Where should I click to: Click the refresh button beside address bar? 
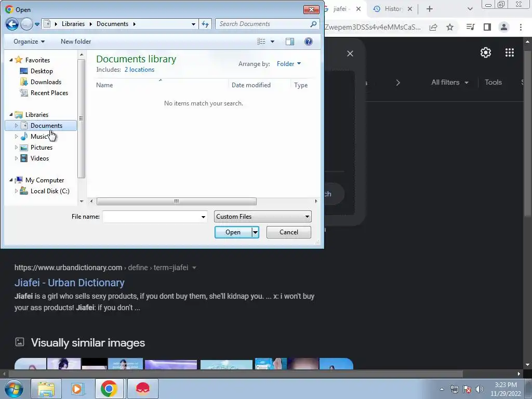click(x=205, y=24)
